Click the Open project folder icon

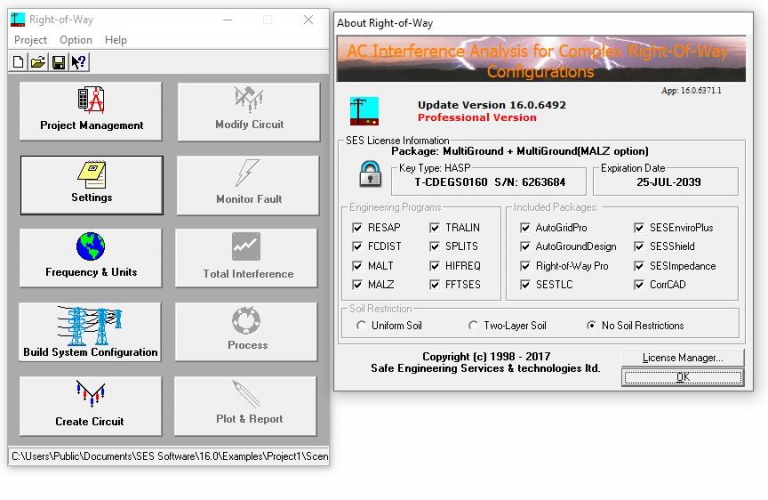(38, 62)
